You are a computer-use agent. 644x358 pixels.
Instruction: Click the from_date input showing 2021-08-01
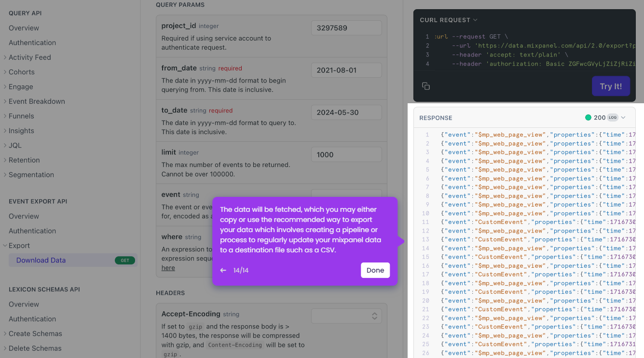click(346, 70)
